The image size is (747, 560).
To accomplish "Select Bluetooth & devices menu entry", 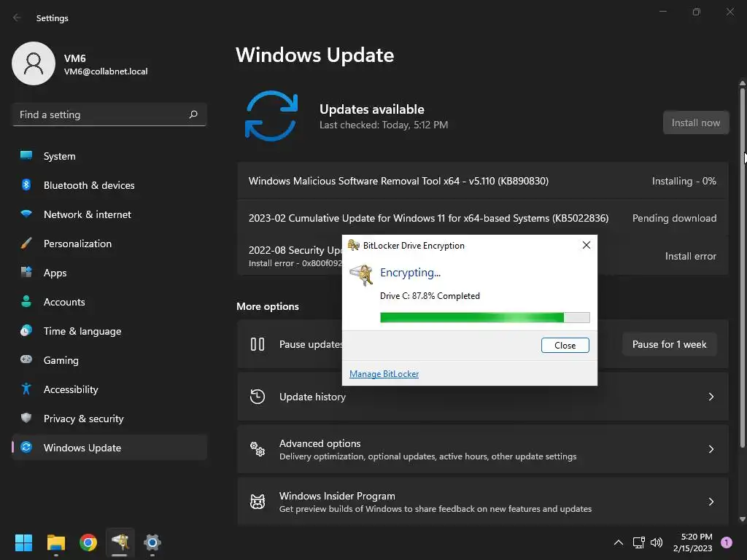I will [x=109, y=184].
